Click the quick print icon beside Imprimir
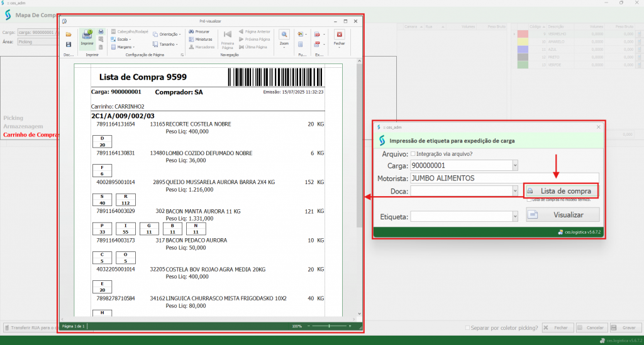 [x=101, y=31]
